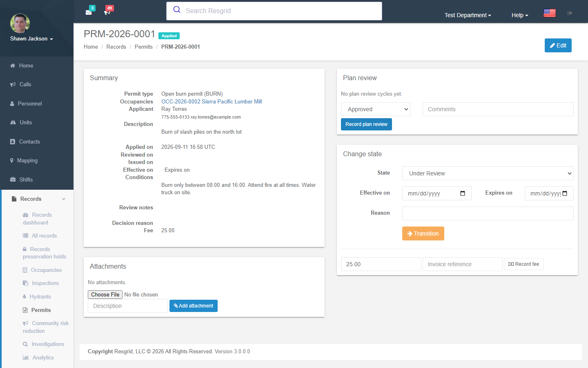Click the US flag language icon
Screen dimensions: 588x368
pos(550,13)
